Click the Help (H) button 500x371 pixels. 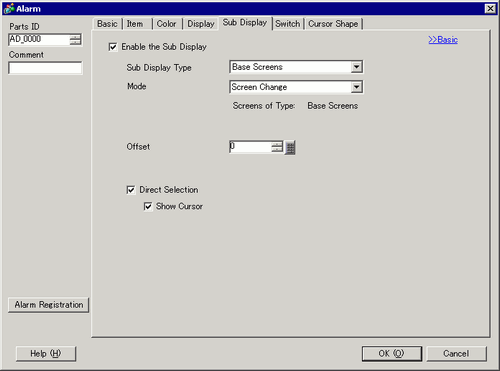coord(46,354)
